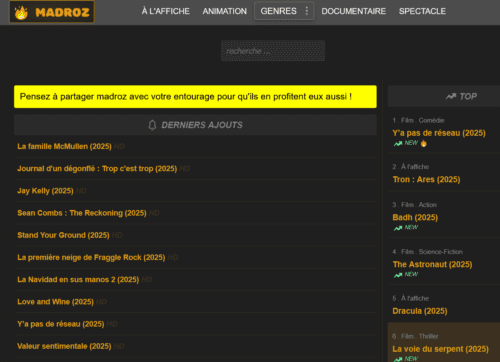Click the flame icon under Y'a pas de réseau
Image resolution: width=500 pixels, height=362 pixels.
tap(423, 143)
